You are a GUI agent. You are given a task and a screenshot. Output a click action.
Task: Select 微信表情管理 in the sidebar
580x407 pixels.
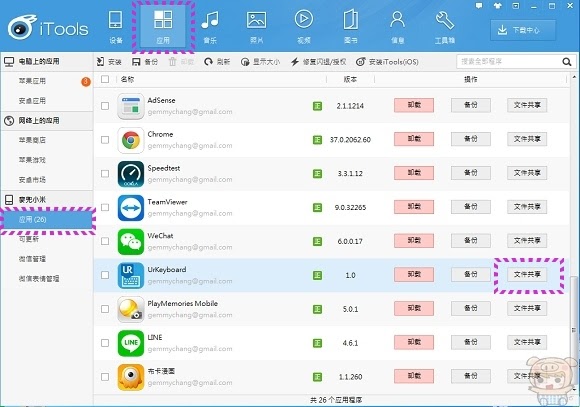pyautogui.click(x=39, y=279)
